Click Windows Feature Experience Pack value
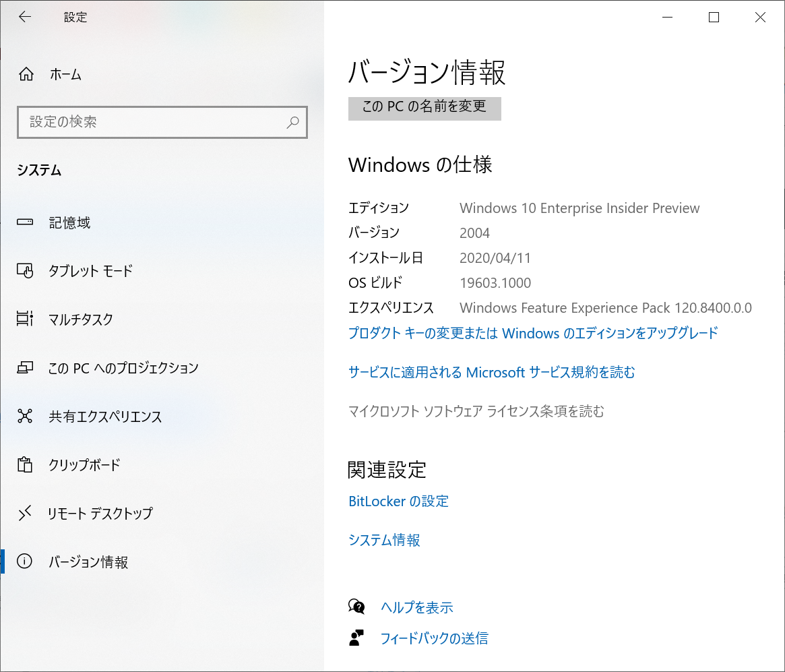 click(606, 308)
